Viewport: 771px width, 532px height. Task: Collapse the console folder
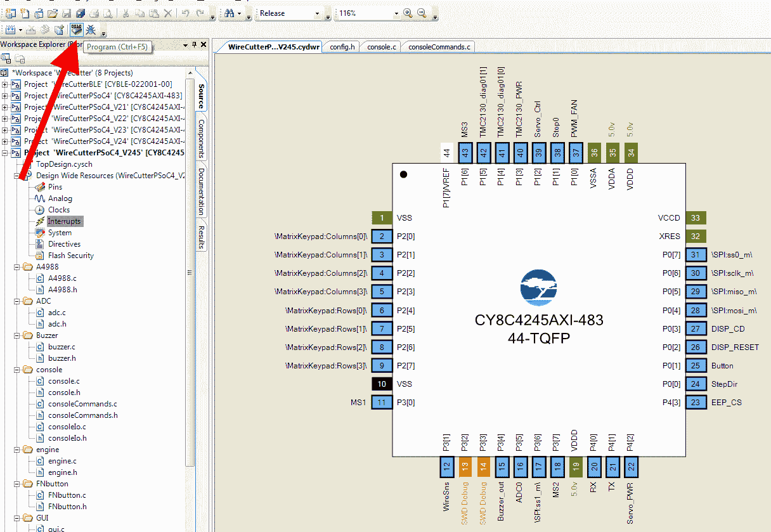[18, 370]
